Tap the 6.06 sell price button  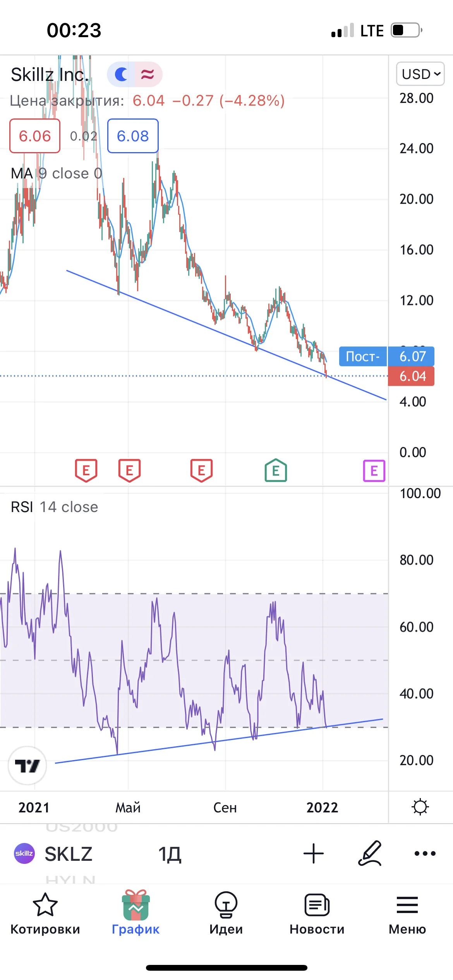(35, 136)
